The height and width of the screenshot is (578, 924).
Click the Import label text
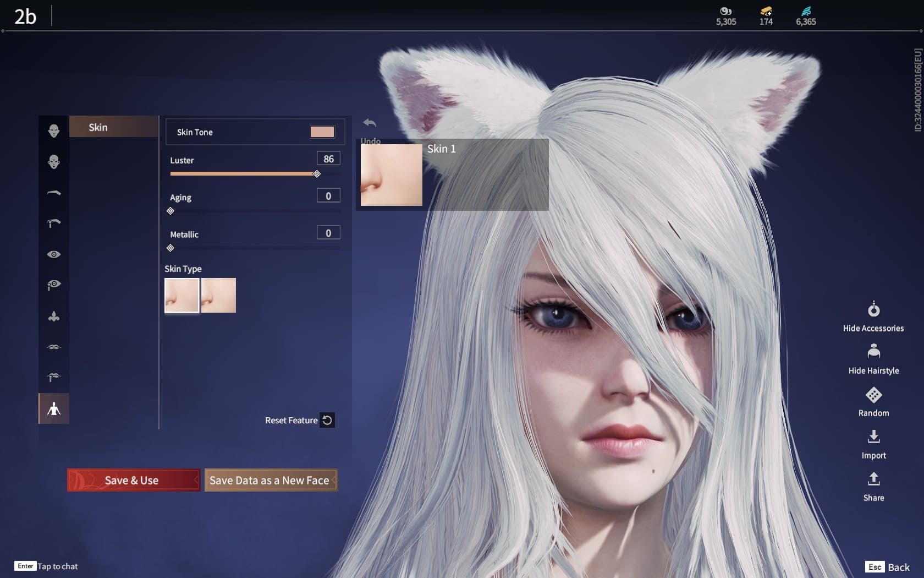pos(873,455)
